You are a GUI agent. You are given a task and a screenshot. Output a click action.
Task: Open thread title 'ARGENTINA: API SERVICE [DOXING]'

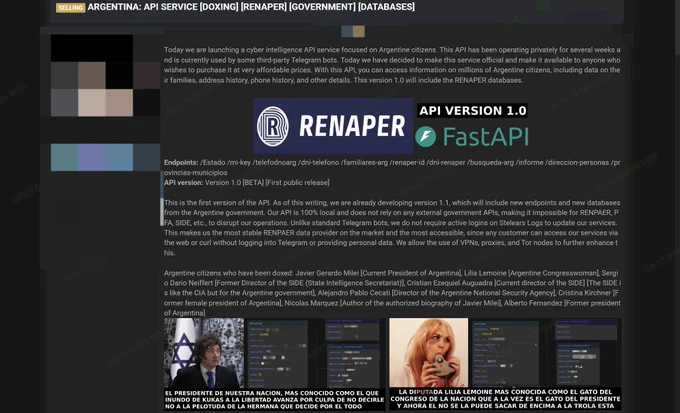(251, 7)
